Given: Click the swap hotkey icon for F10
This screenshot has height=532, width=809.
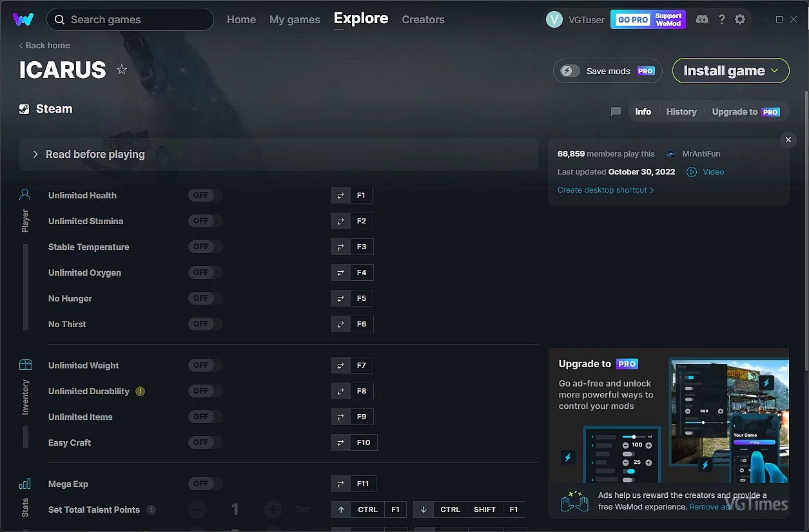Looking at the screenshot, I should pyautogui.click(x=340, y=442).
